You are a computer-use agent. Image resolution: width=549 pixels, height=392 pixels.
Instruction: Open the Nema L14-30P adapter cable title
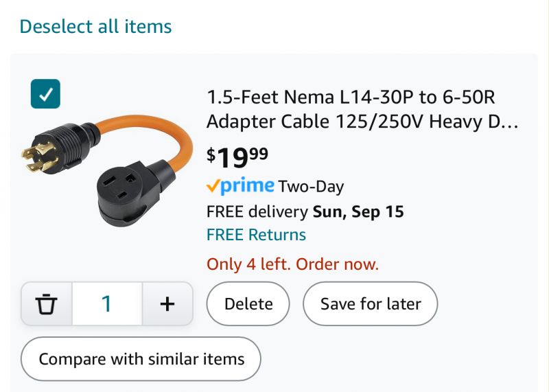tap(362, 109)
